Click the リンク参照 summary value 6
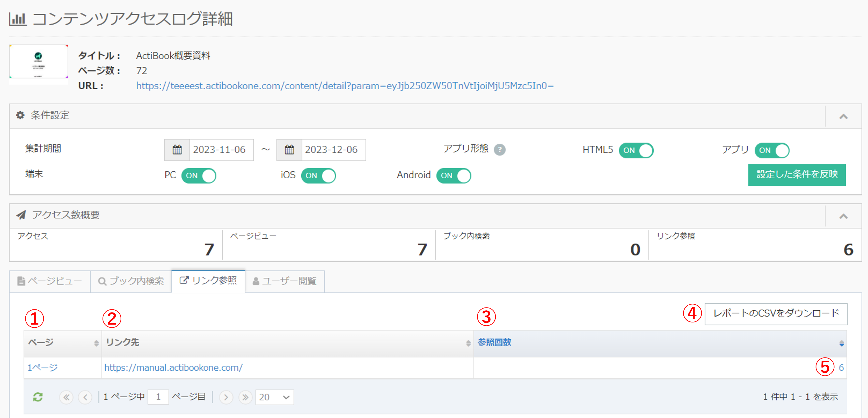868x418 pixels. pyautogui.click(x=848, y=250)
